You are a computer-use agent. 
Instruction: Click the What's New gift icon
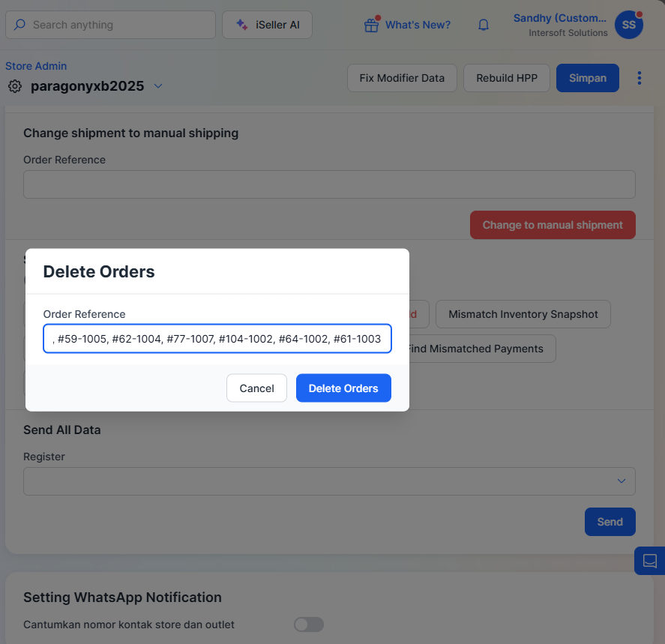[x=371, y=25]
